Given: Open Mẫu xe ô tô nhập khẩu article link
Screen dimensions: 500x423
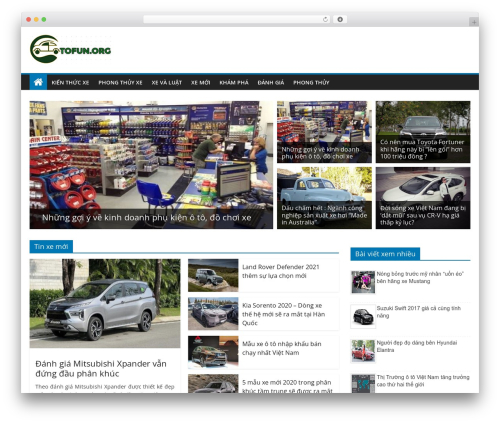Looking at the screenshot, I should 282,348.
